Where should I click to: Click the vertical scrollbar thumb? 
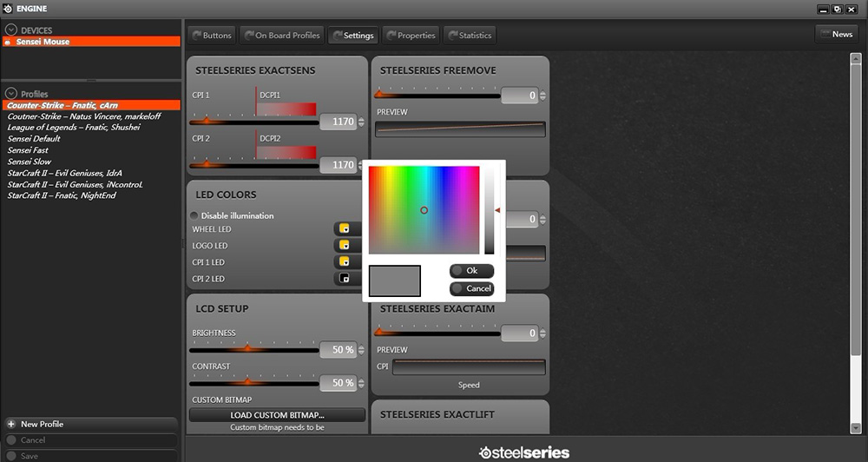click(x=856, y=210)
